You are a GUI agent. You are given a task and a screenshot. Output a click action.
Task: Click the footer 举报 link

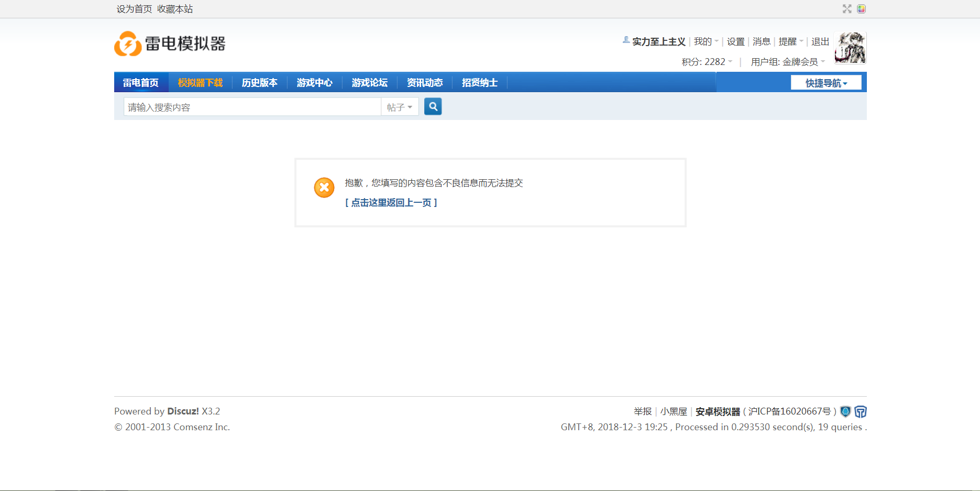click(x=643, y=411)
